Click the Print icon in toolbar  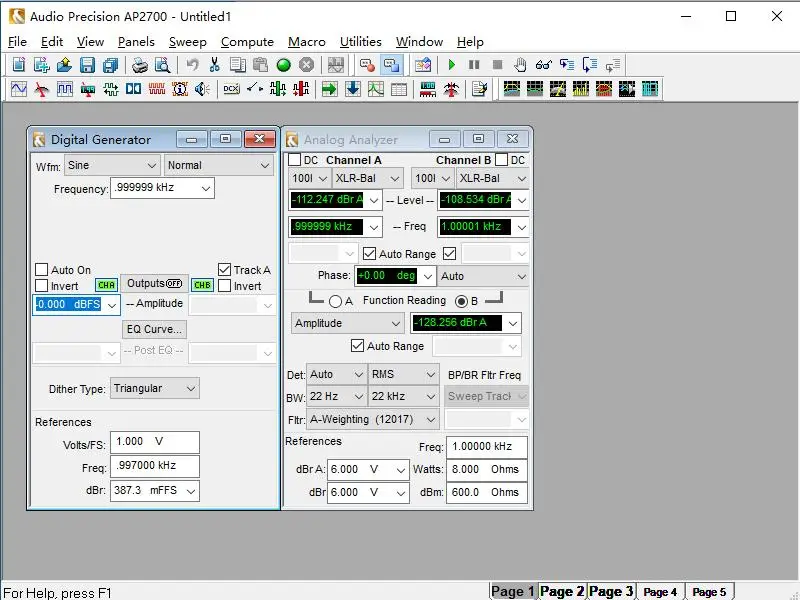pos(139,65)
